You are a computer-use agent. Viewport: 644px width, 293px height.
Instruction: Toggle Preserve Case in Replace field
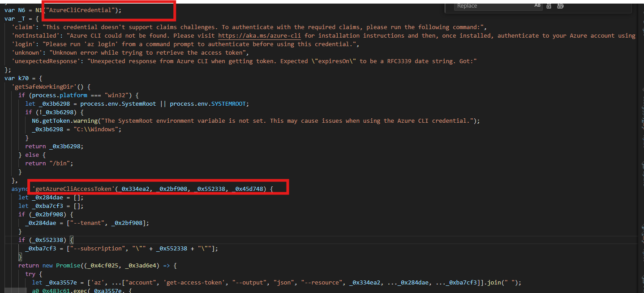click(537, 6)
